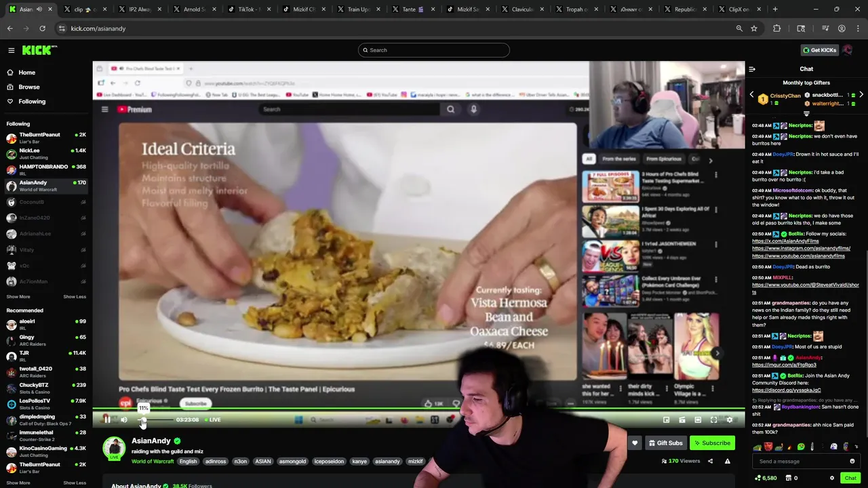Show previous monthly top gifters

pyautogui.click(x=751, y=96)
